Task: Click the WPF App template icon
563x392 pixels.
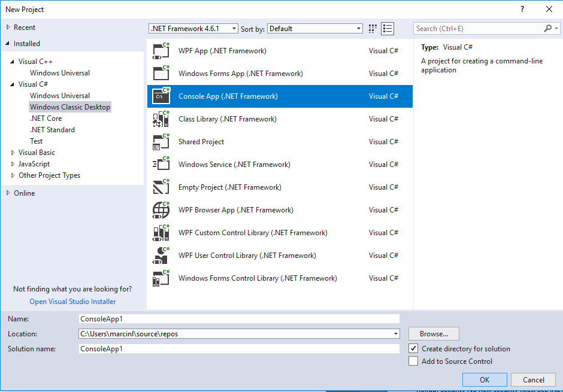Action: coord(161,51)
